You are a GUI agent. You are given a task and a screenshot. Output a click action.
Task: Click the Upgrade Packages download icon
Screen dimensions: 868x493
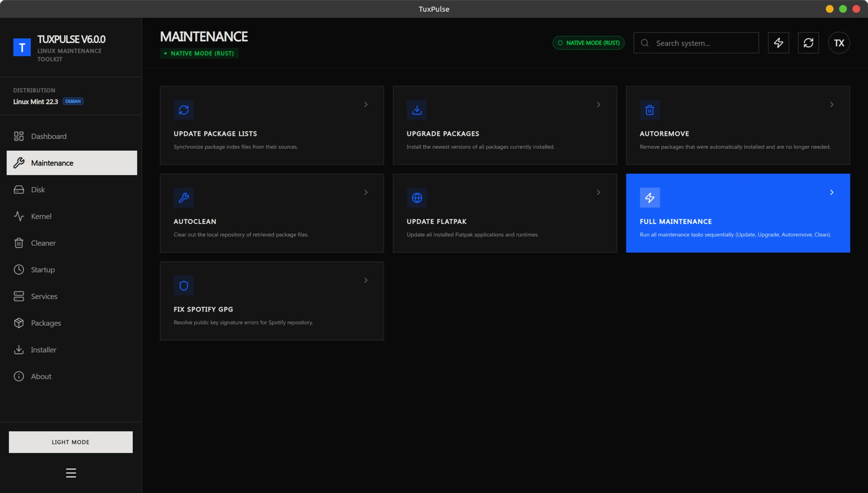[417, 110]
